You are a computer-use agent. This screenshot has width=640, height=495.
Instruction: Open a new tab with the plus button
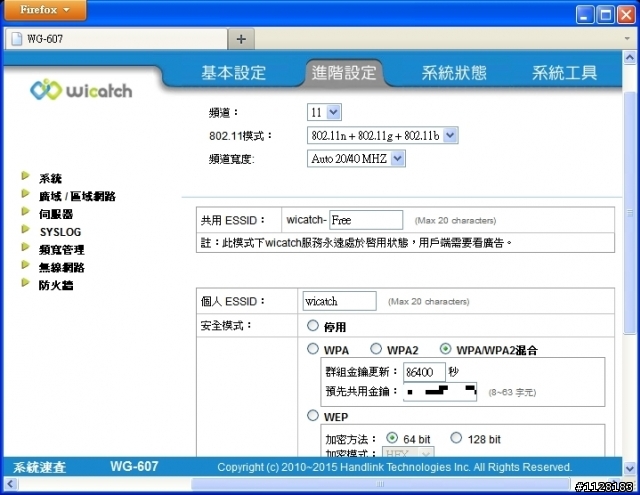[x=241, y=39]
